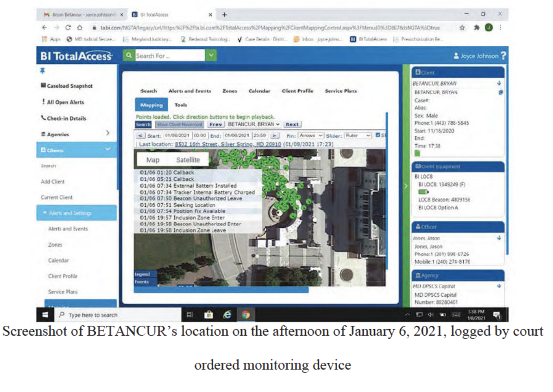
Task: Click the Chrome icon on the taskbar
Action: (246, 315)
